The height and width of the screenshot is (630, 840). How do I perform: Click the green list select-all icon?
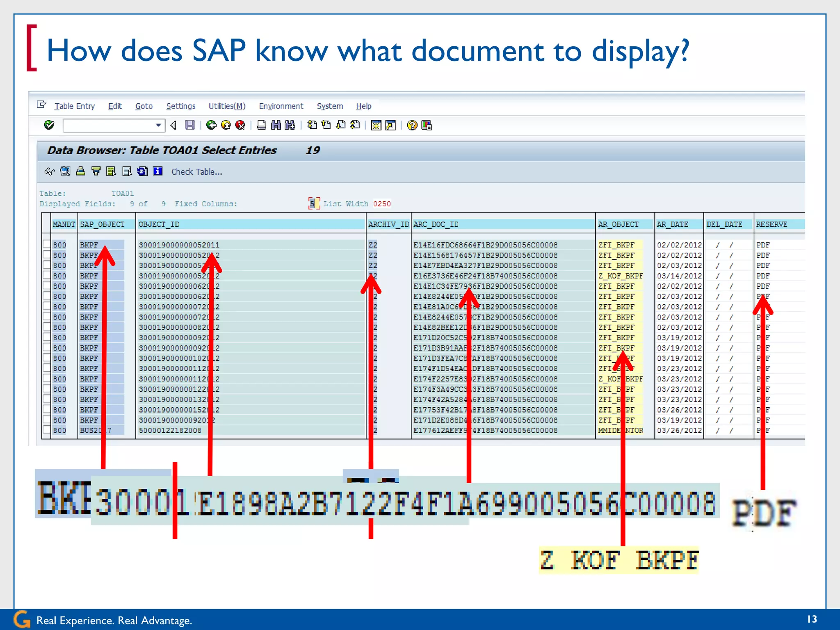click(111, 171)
